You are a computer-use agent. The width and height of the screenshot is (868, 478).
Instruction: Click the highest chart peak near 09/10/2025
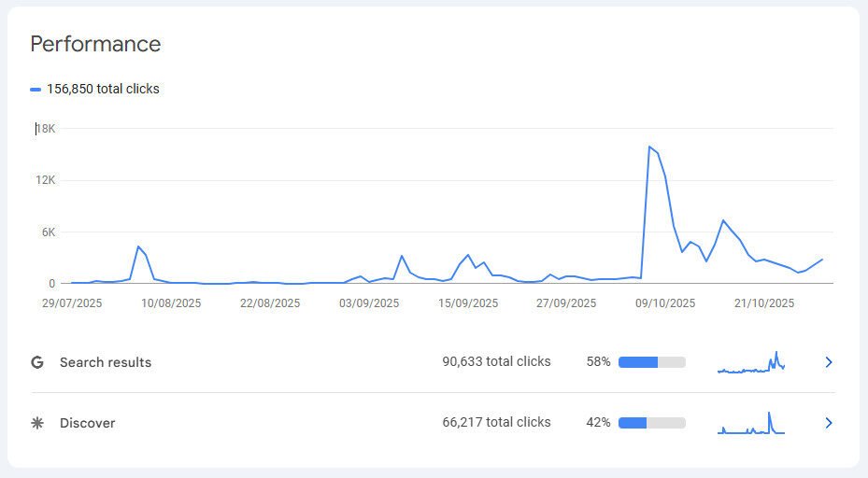(649, 147)
